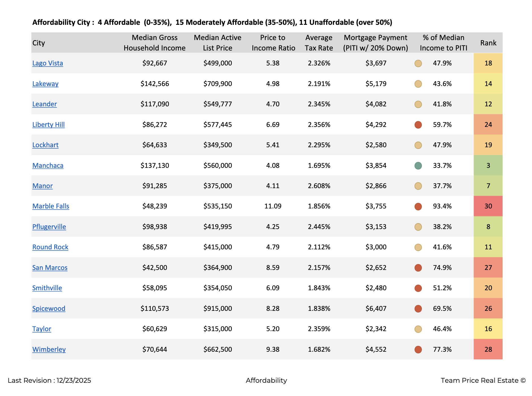Click the tan status dot for Lago Vista
This screenshot has width=532, height=396.
click(x=418, y=63)
